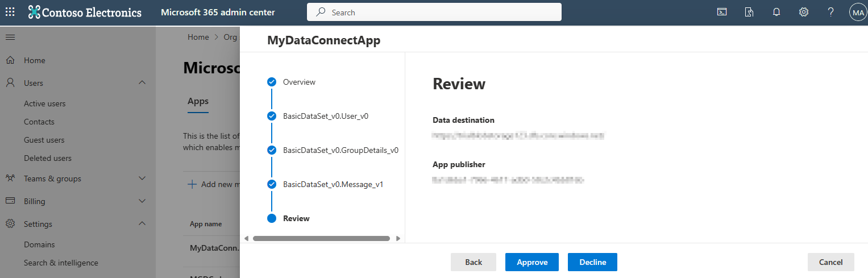
Task: Open the MA account avatar
Action: pyautogui.click(x=858, y=12)
